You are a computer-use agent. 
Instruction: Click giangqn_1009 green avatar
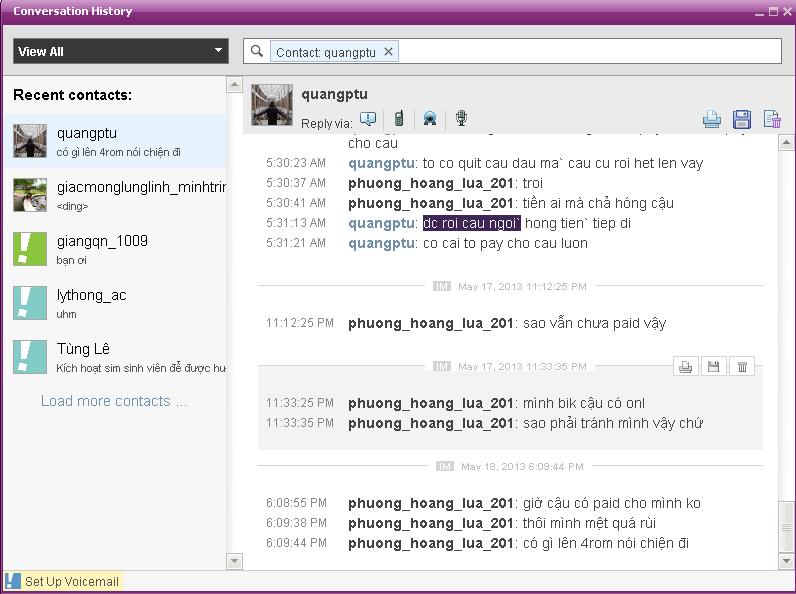click(x=30, y=249)
